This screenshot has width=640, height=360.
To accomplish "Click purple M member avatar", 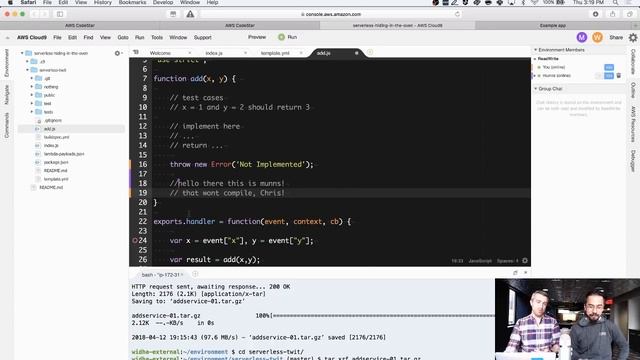I will [582, 37].
